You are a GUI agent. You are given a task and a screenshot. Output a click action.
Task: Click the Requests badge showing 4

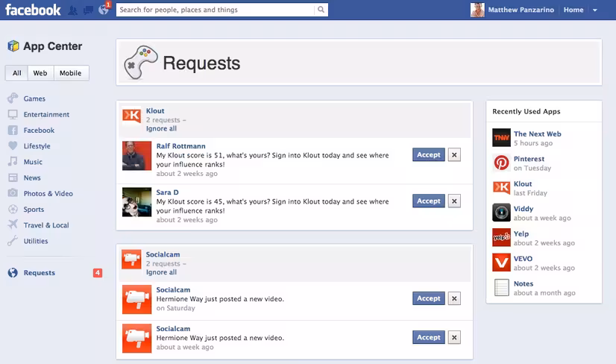98,272
